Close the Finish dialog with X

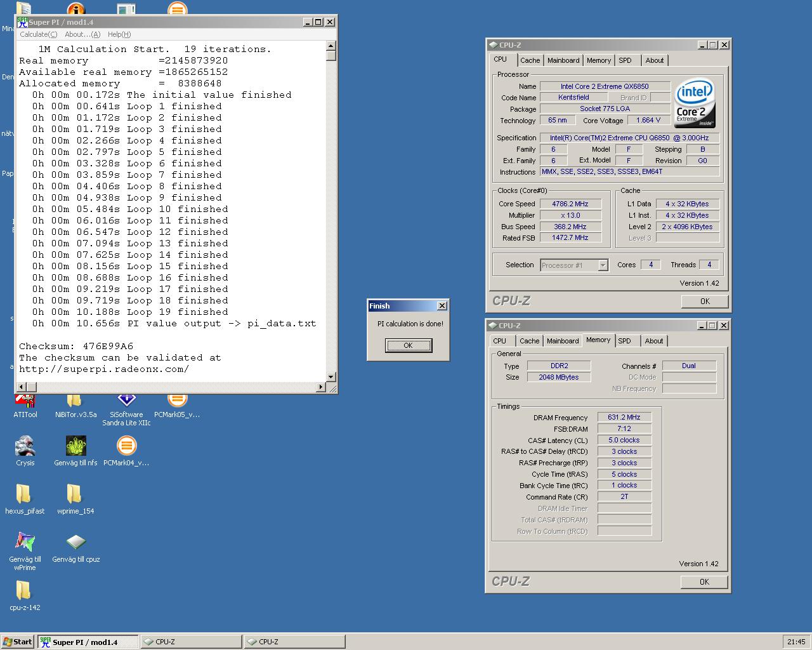[x=442, y=306]
